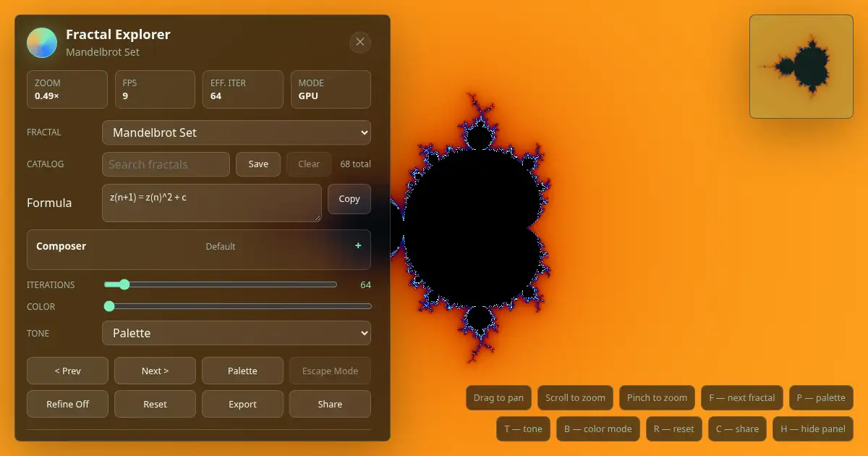
Task: Expand the Composer section with plus icon
Action: pyautogui.click(x=358, y=246)
